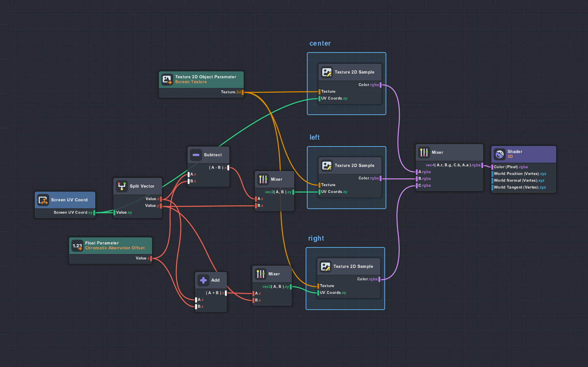Click the Color (Pixel).rgba input port

[492, 167]
